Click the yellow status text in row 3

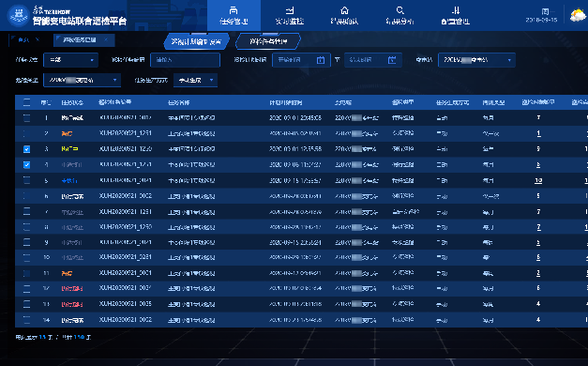click(69, 149)
